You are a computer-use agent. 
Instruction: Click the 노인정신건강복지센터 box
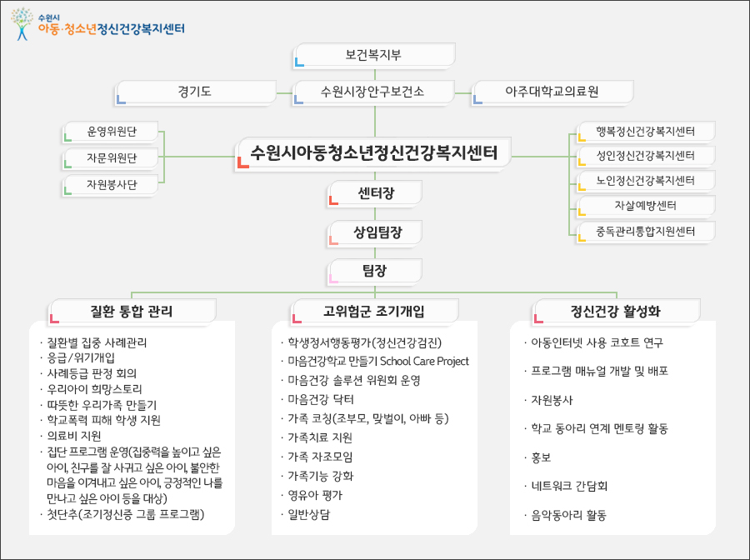tap(646, 181)
